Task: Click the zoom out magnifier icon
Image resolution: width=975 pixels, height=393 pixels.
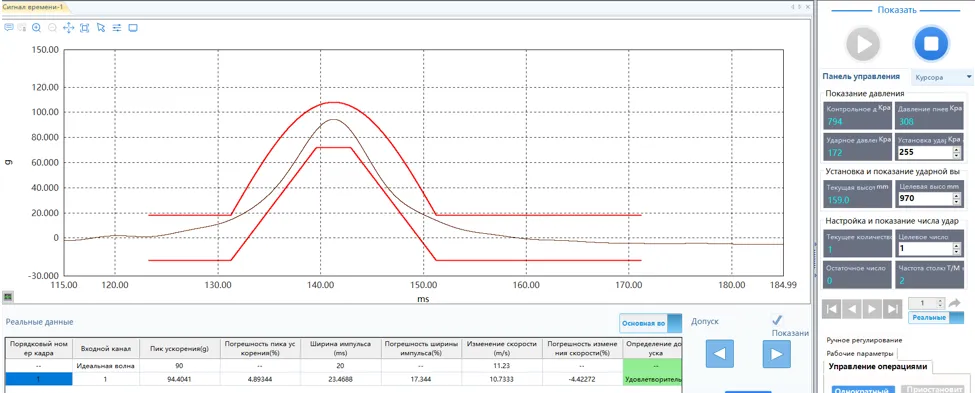Action: coord(52,27)
